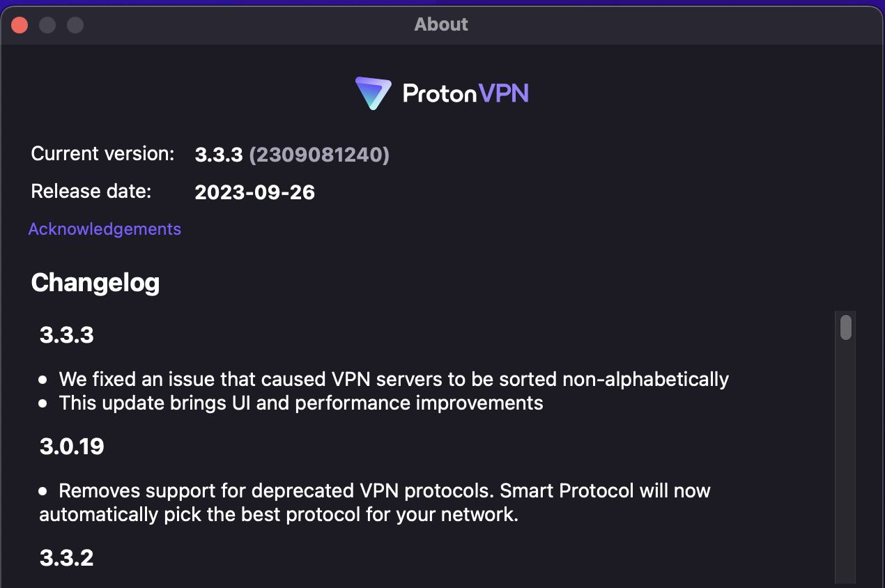Viewport: 885px width, 588px height.
Task: Click the window zoom button
Action: pos(75,25)
